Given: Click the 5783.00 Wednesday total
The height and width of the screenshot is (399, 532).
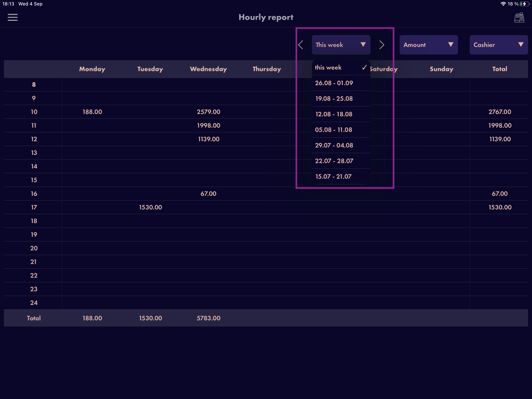Looking at the screenshot, I should click(x=209, y=318).
